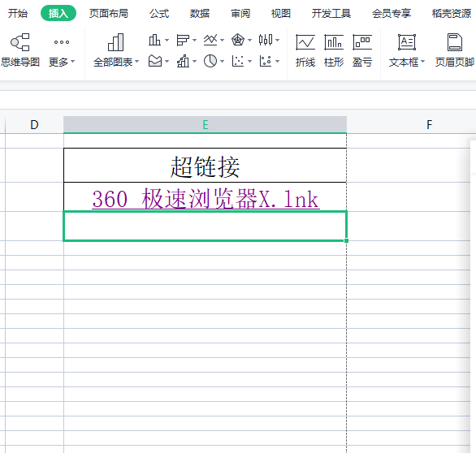Screen dimensions: 476x453
Task: Go to the 公式 tab
Action: (x=159, y=13)
